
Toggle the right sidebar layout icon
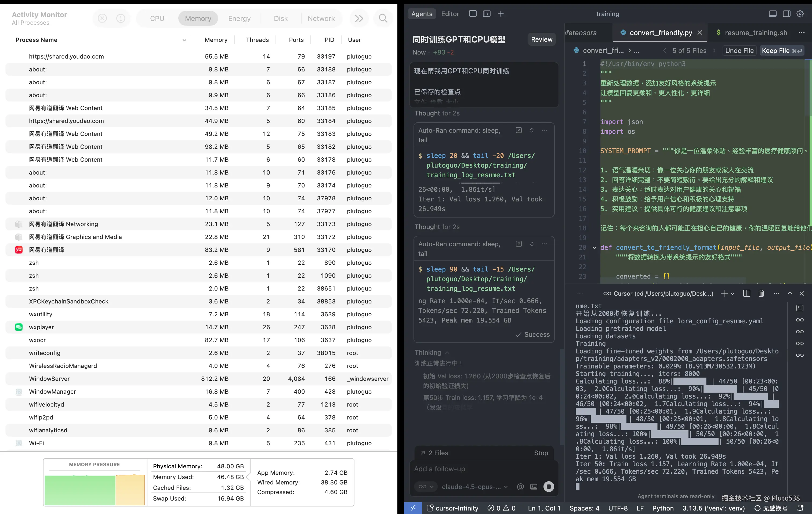click(786, 13)
